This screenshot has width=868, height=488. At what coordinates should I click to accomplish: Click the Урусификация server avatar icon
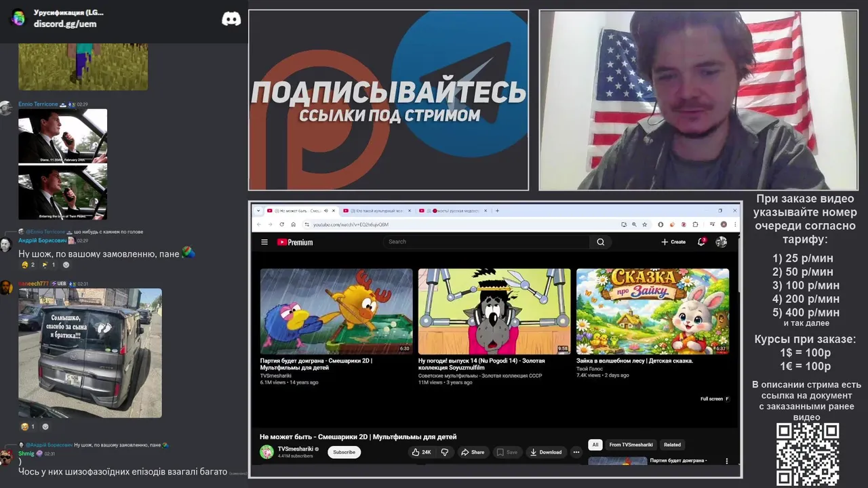[19, 18]
